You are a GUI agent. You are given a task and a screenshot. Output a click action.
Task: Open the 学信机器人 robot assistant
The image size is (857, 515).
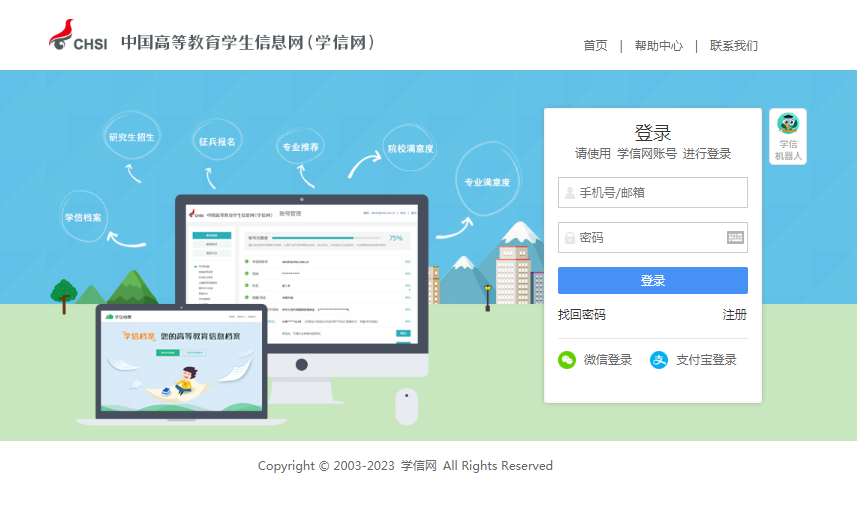tap(788, 136)
